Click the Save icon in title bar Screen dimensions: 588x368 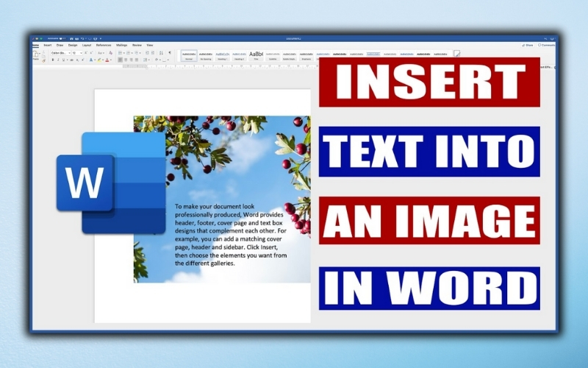pos(77,39)
